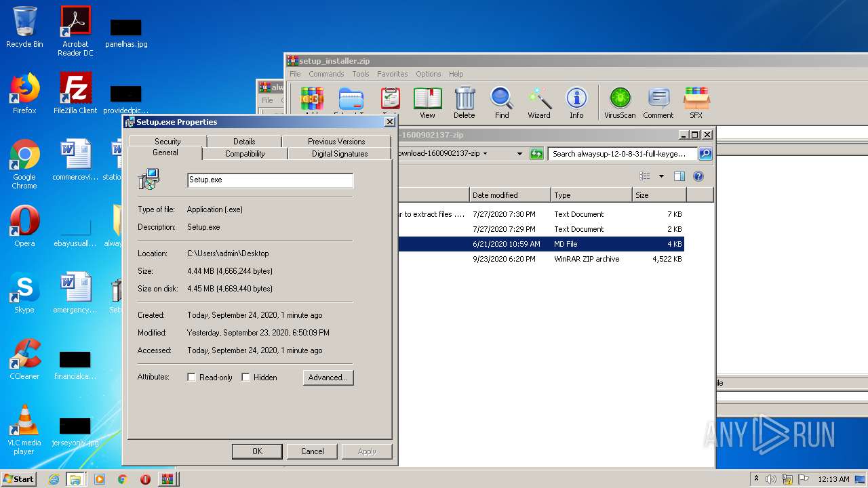Click the Start button on taskbar

[19, 479]
